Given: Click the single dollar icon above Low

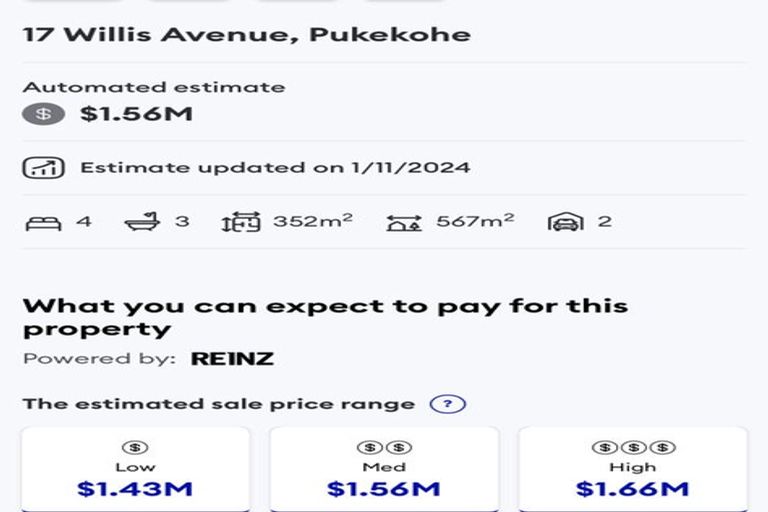Looking at the screenshot, I should tap(135, 447).
